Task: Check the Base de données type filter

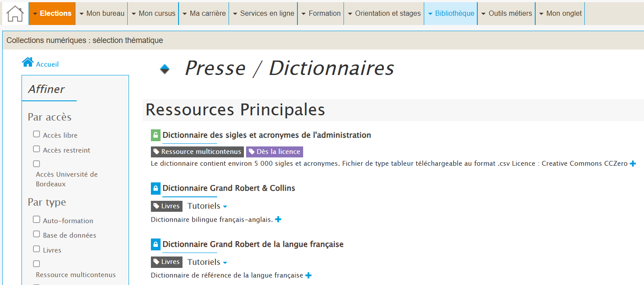Action: point(36,234)
